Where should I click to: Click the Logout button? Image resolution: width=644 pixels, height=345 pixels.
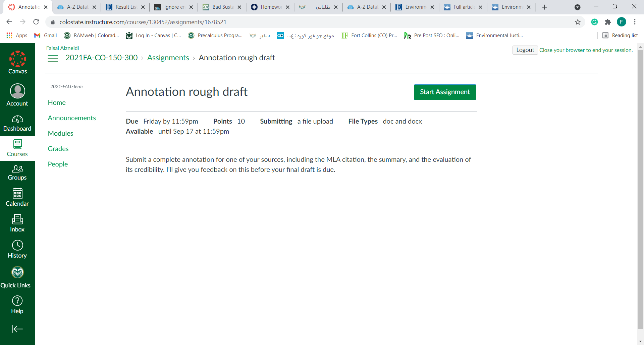pyautogui.click(x=525, y=50)
